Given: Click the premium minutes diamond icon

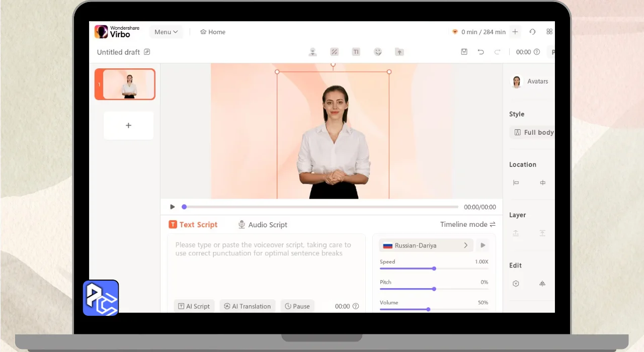Looking at the screenshot, I should pyautogui.click(x=455, y=32).
